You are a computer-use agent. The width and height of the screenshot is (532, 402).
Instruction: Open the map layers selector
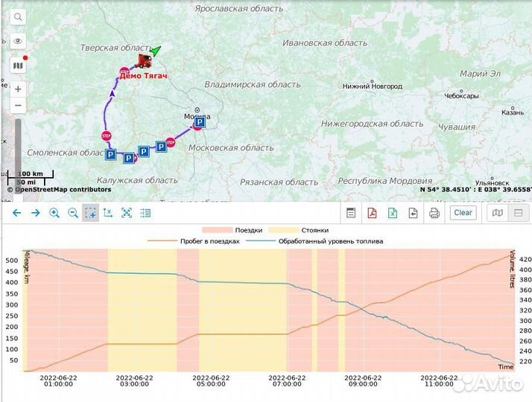click(x=19, y=66)
